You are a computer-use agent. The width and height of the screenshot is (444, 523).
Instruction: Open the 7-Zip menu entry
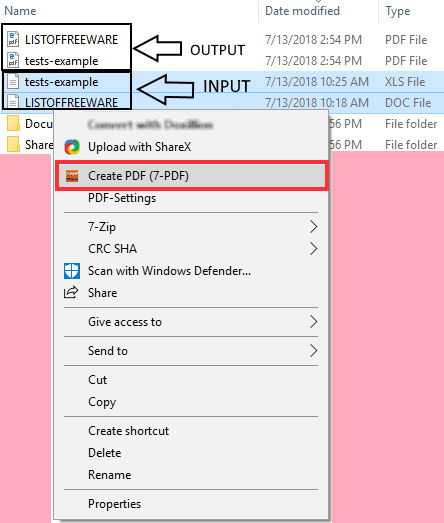(102, 227)
